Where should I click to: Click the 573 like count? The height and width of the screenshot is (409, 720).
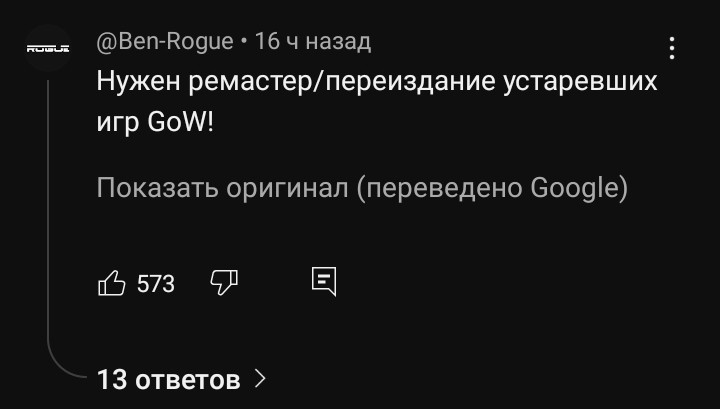point(156,284)
